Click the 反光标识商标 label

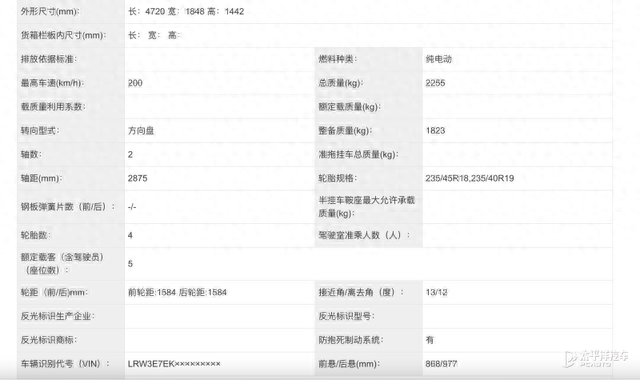pos(49,340)
